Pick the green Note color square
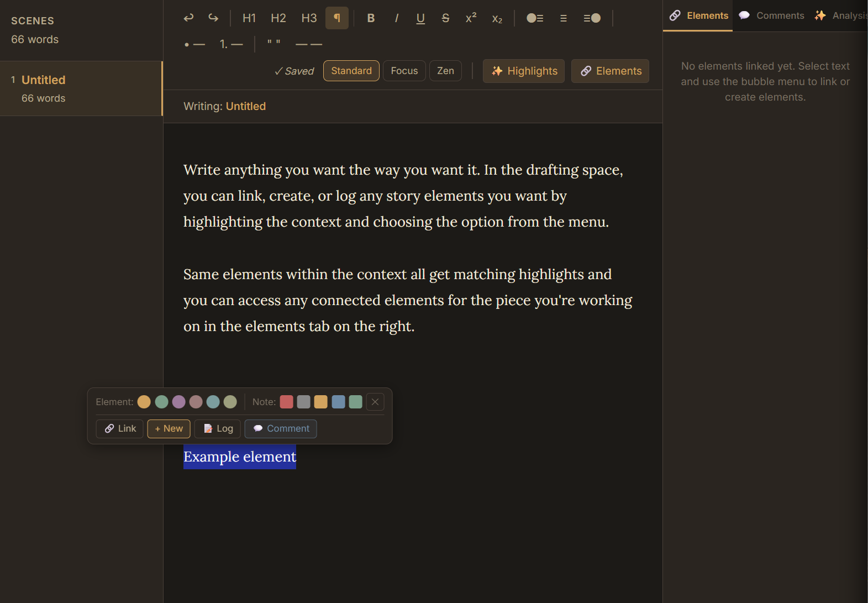This screenshot has height=603, width=868. (356, 402)
